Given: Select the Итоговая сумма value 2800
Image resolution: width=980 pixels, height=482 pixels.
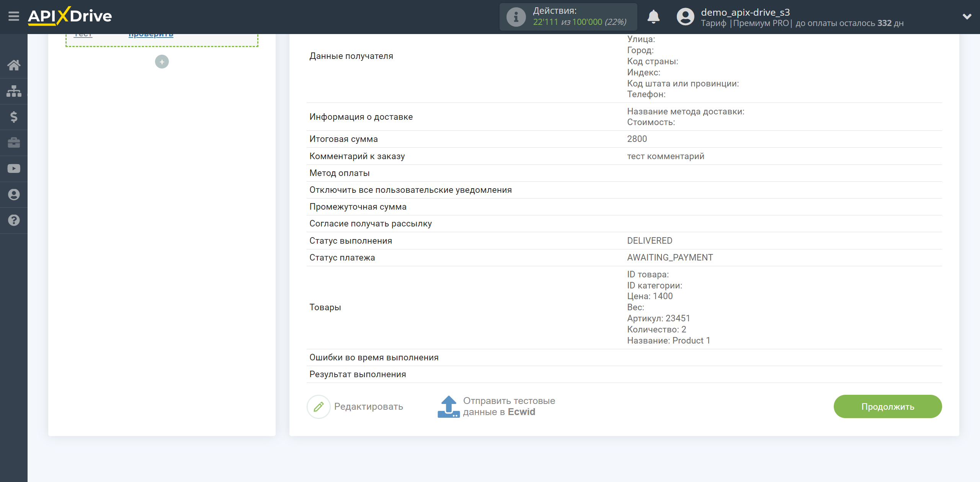Looking at the screenshot, I should click(x=637, y=139).
